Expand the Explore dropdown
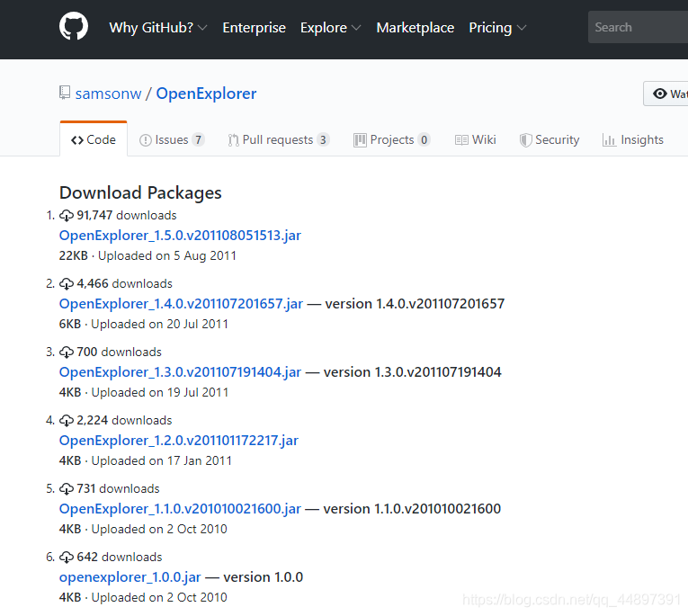This screenshot has width=688, height=616. coord(330,28)
